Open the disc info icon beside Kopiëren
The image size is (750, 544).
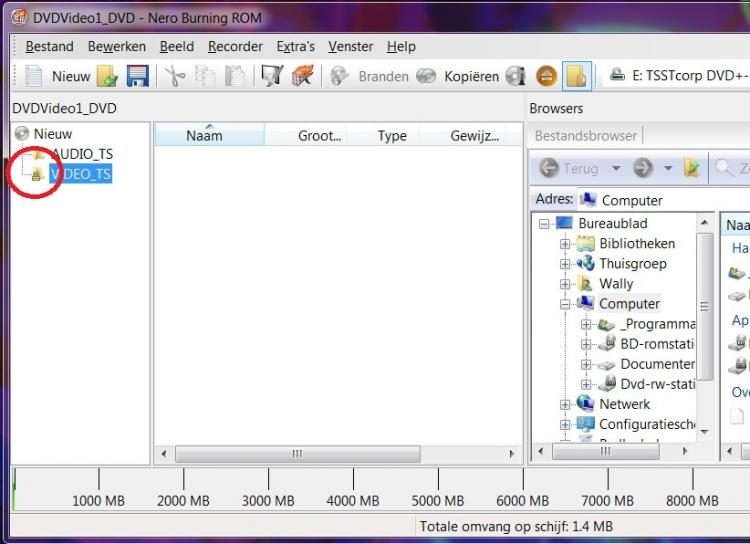coord(516,76)
